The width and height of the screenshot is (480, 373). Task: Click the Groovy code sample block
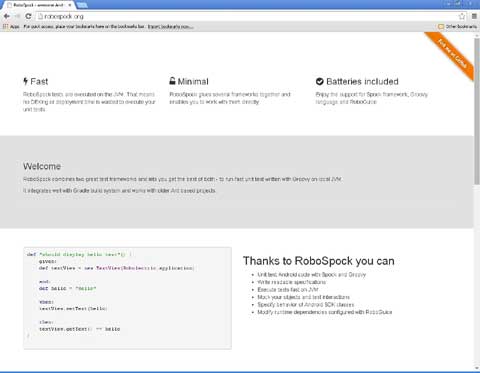[x=127, y=298]
